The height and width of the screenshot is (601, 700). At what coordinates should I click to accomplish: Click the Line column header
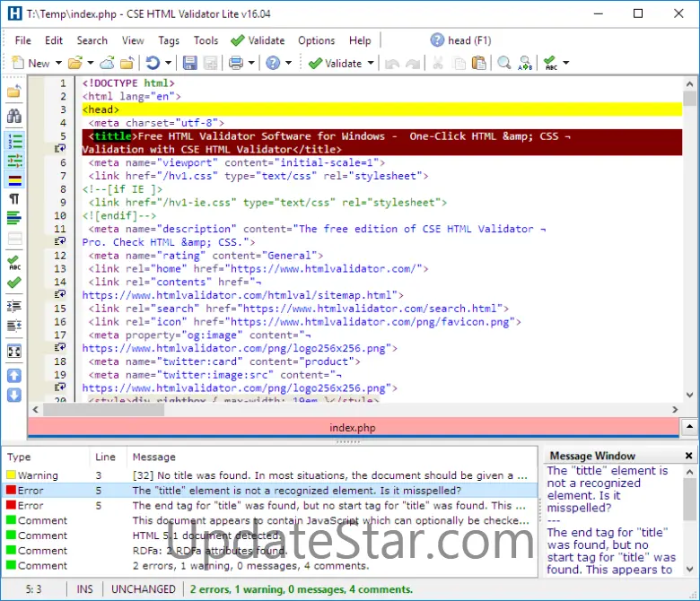(108, 457)
